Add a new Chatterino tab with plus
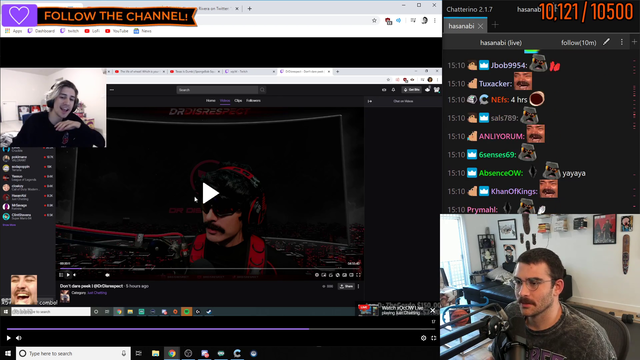Screen dimensions: 640x360 click(495, 25)
